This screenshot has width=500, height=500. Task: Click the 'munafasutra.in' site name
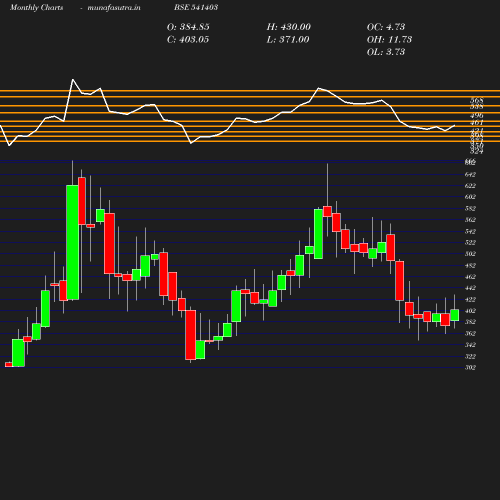tap(114, 7)
